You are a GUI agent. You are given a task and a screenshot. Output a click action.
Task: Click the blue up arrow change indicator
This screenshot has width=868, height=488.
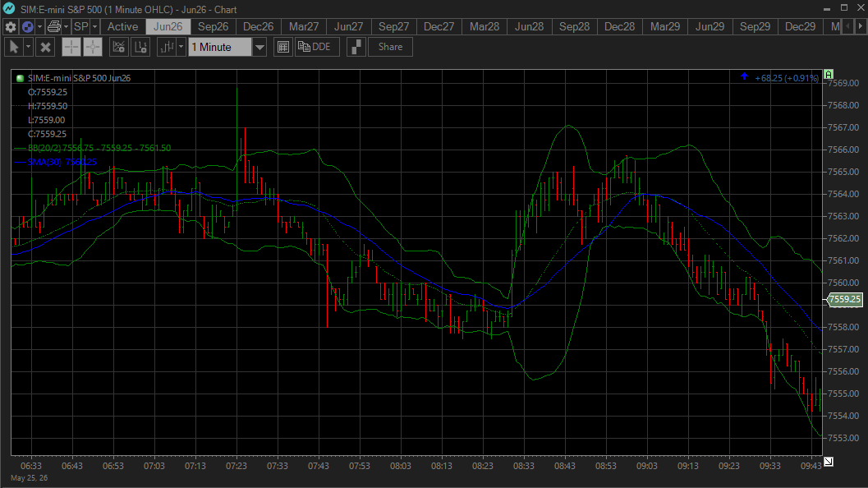745,76
